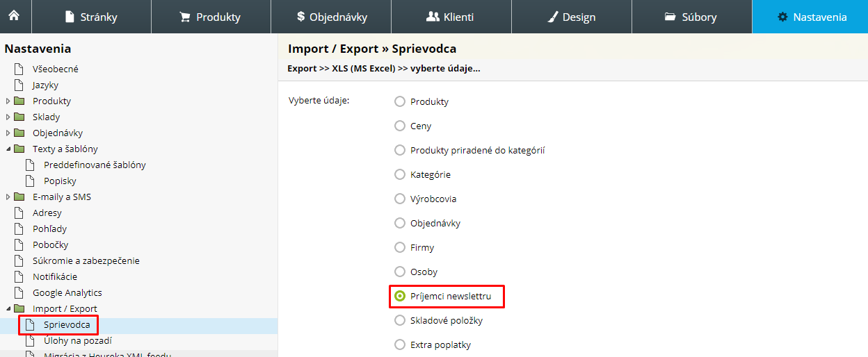Collapse the Texty a šablóny folder

tap(8, 149)
